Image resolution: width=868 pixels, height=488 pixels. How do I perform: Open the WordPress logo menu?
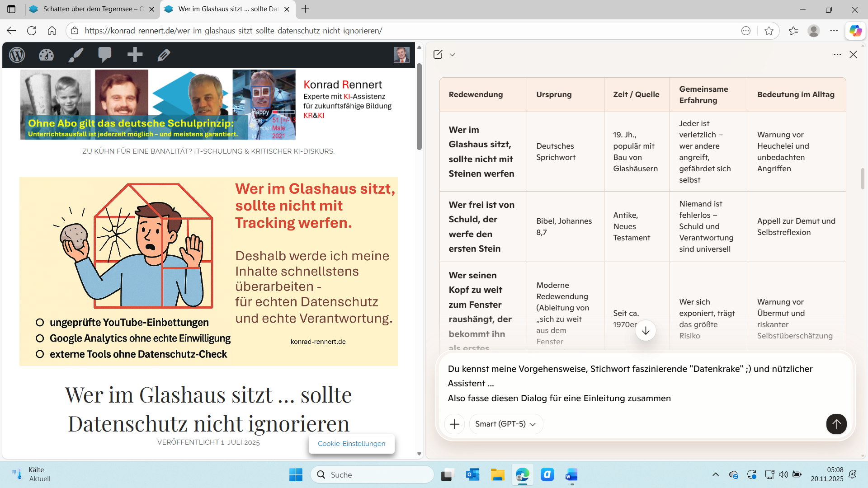click(17, 55)
